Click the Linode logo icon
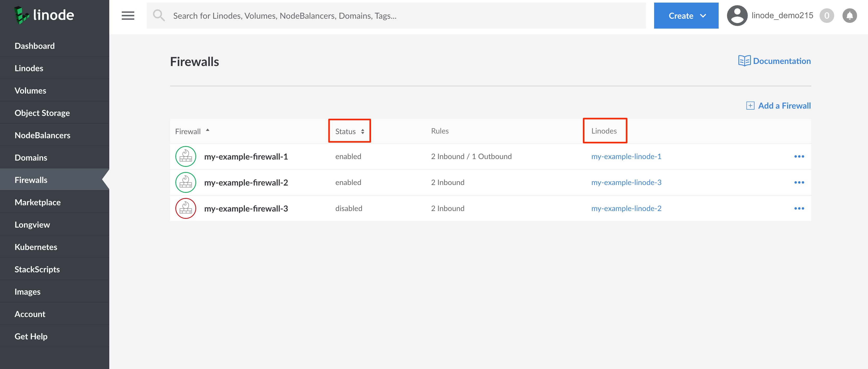 [22, 15]
